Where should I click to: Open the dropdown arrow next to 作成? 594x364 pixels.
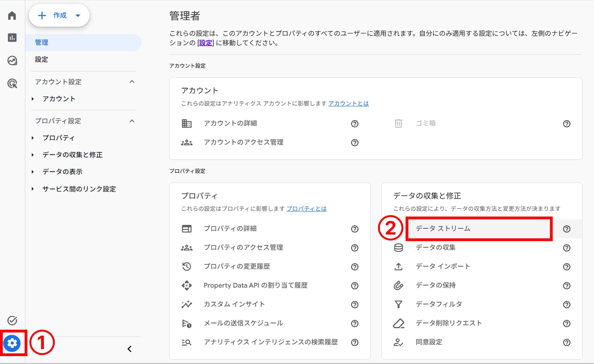coord(78,16)
